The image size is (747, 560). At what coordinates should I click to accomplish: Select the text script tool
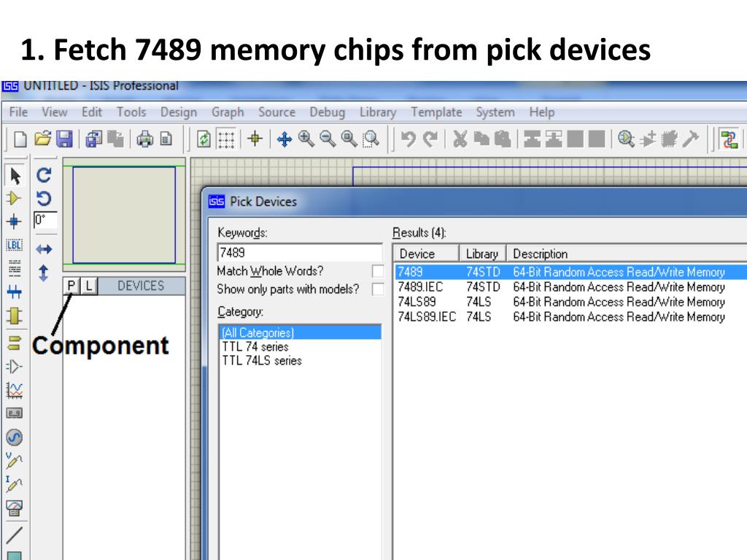coord(15,268)
